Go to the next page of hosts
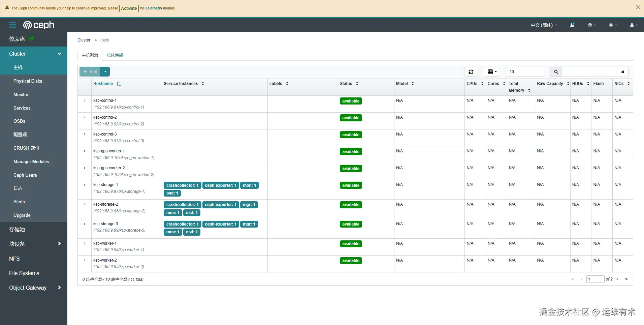The width and height of the screenshot is (644, 325). click(x=617, y=279)
